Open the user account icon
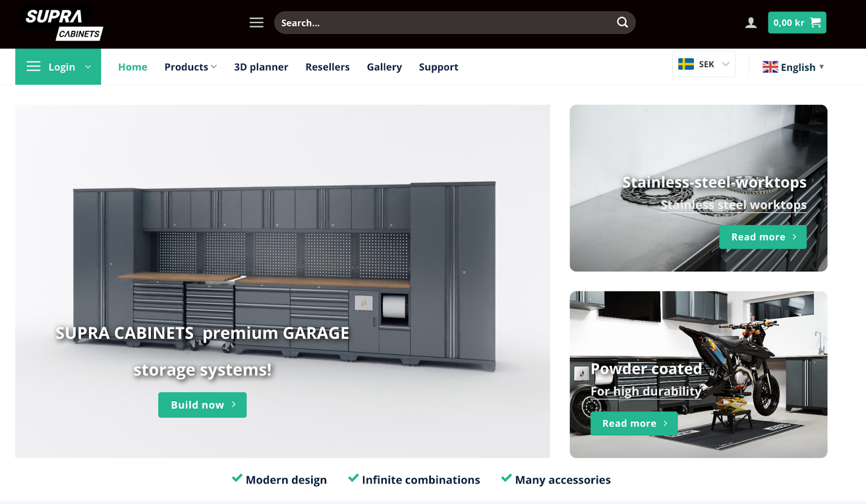 750,22
